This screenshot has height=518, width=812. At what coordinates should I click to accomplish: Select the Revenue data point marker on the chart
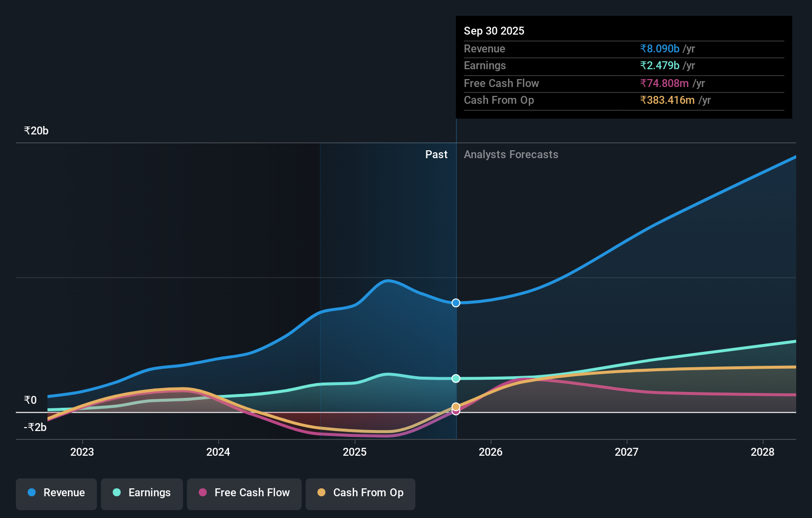coord(455,303)
